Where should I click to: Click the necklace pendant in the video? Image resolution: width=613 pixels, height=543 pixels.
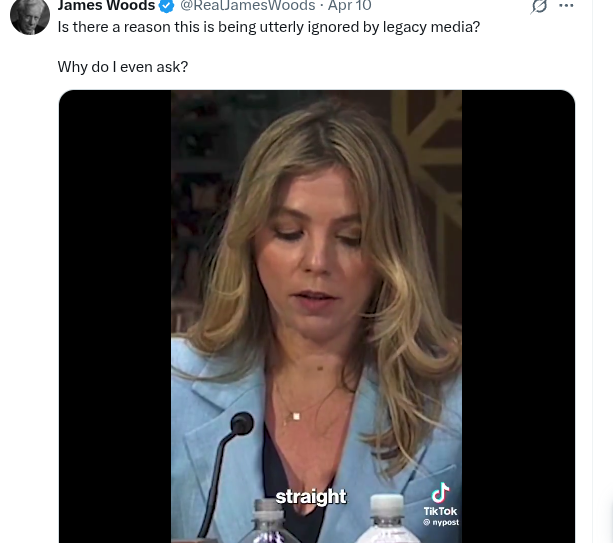[x=296, y=415]
